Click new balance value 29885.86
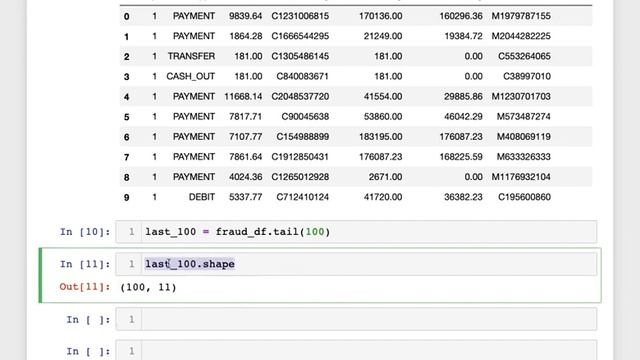Image resolution: width=640 pixels, height=360 pixels. pyautogui.click(x=463, y=96)
